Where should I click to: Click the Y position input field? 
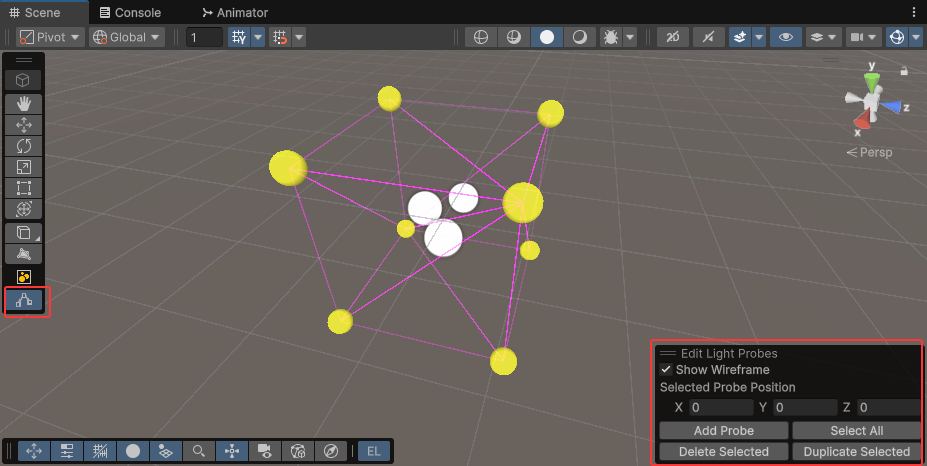804,408
